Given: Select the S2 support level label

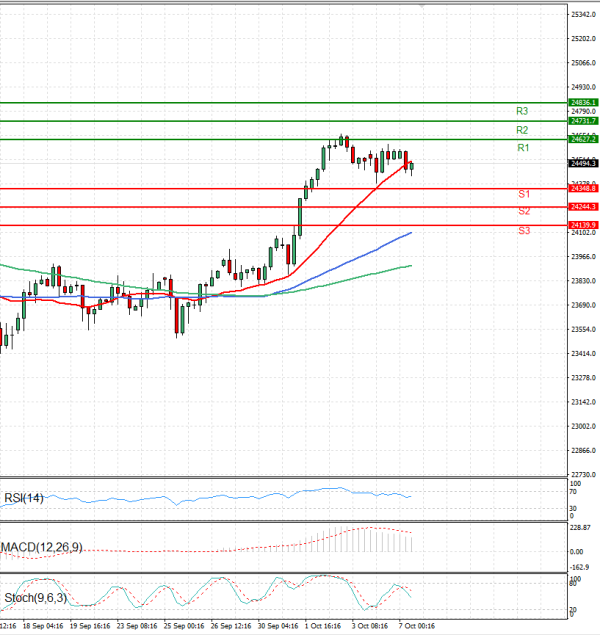Looking at the screenshot, I should [x=523, y=211].
